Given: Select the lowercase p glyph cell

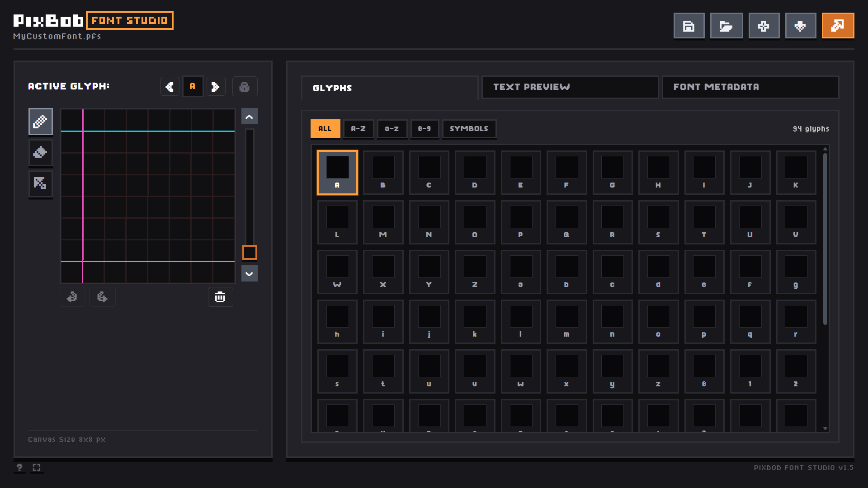Looking at the screenshot, I should click(704, 322).
